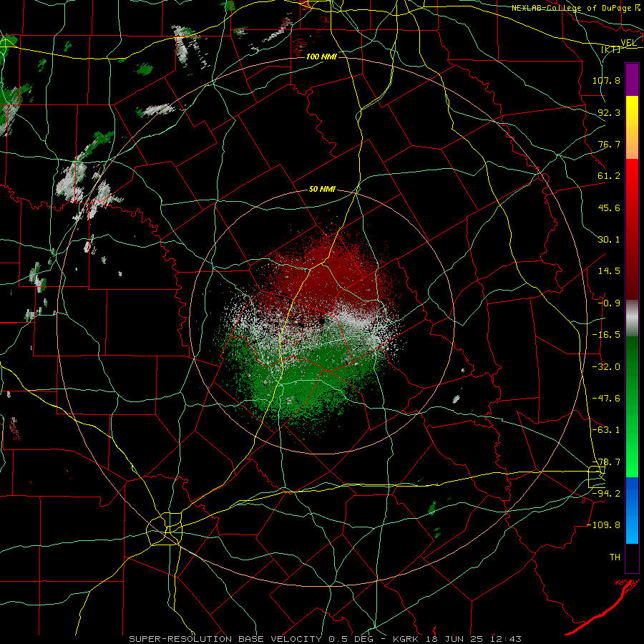Select the 14.5 legend value
The height and width of the screenshot is (644, 644).
(609, 271)
